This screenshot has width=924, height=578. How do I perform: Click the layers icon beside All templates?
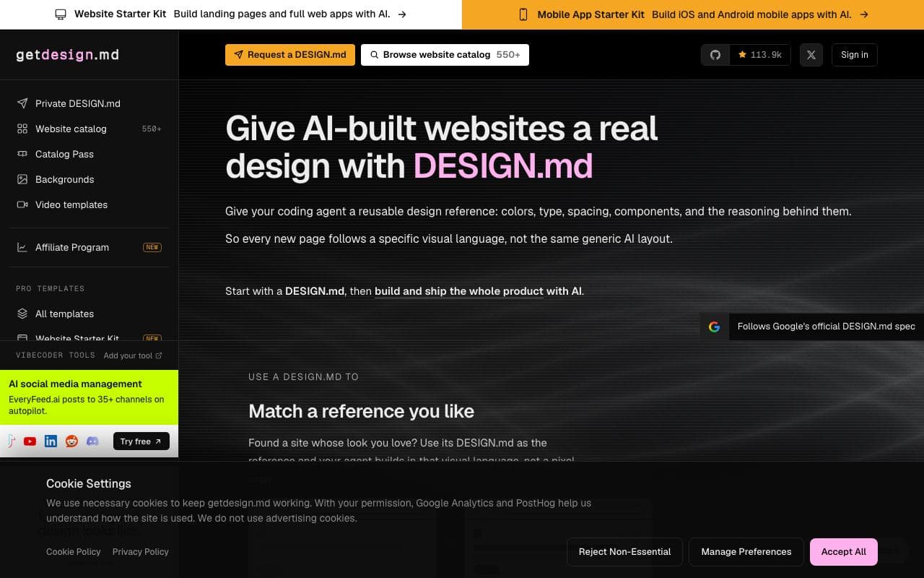pyautogui.click(x=22, y=314)
